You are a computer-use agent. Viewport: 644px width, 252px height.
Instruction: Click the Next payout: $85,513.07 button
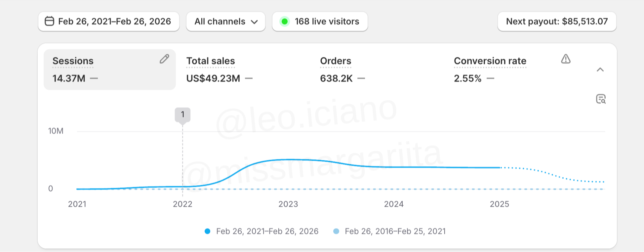tap(556, 21)
